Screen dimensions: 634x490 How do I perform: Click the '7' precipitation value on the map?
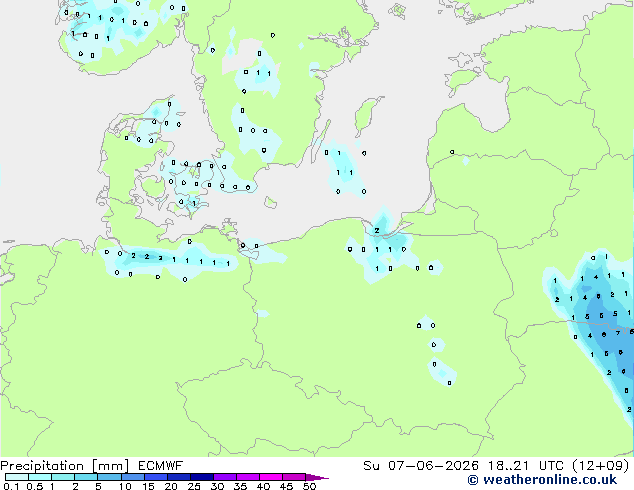[617, 333]
